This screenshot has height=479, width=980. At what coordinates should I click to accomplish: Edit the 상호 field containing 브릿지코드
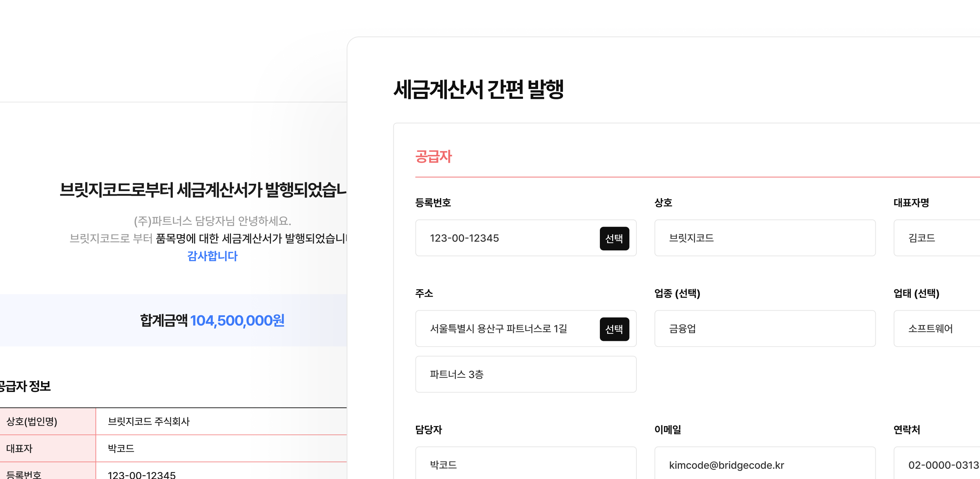point(765,238)
